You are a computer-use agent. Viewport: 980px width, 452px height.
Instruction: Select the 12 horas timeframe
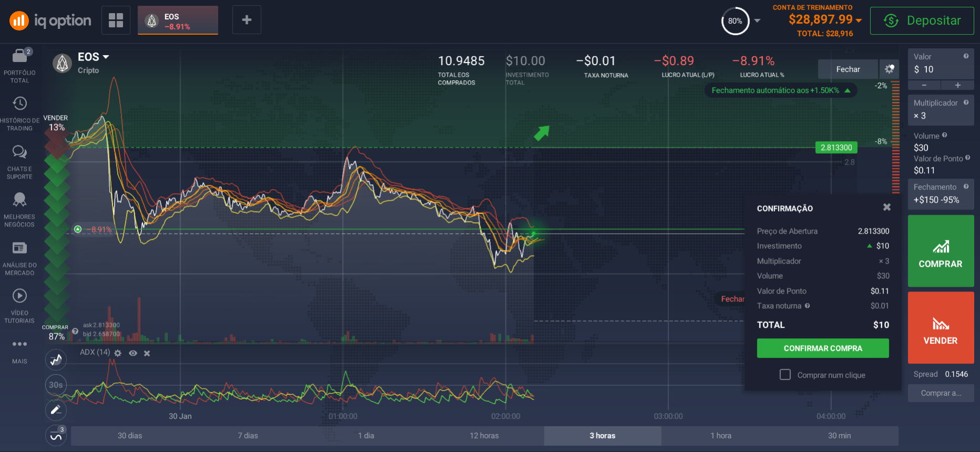click(x=484, y=436)
